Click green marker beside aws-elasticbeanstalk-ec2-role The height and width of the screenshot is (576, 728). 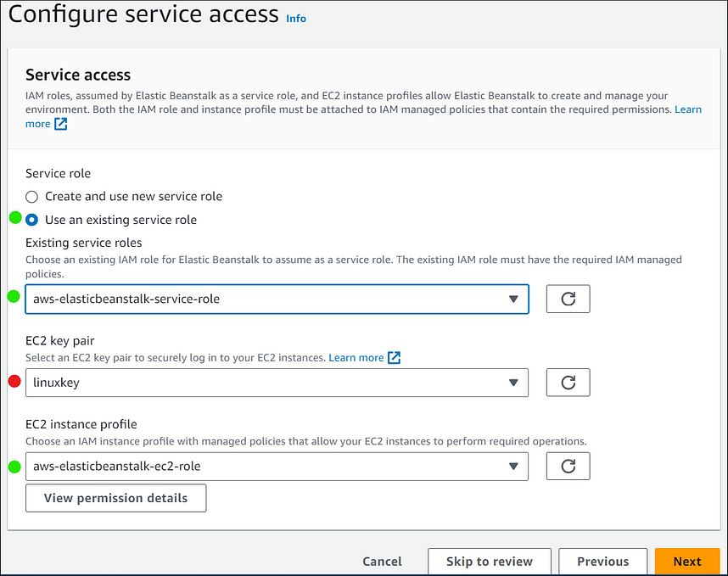pyautogui.click(x=14, y=467)
